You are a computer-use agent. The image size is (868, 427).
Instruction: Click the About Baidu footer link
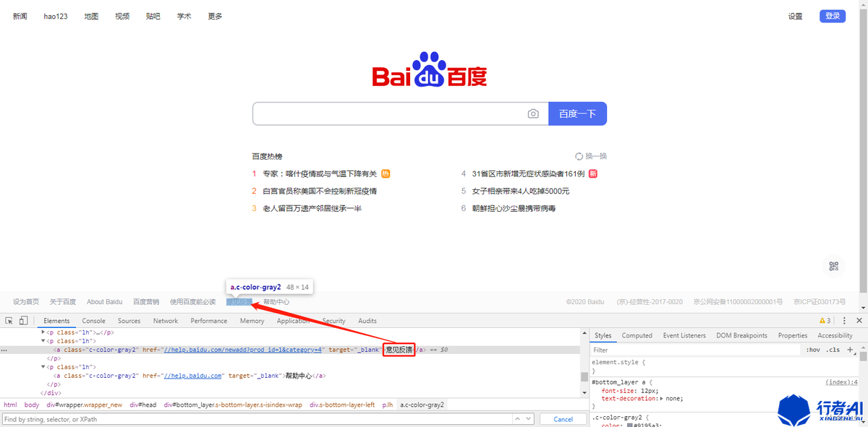coord(104,302)
